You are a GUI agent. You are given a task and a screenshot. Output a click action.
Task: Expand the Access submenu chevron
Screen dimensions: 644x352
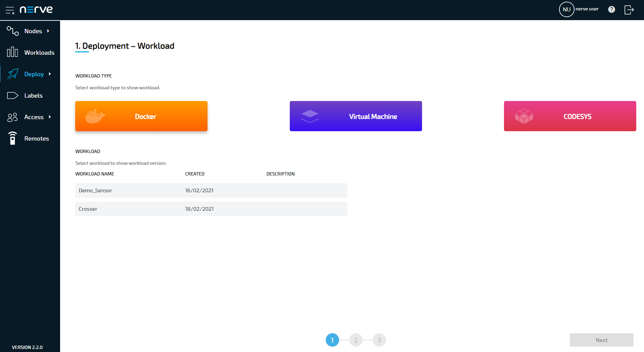50,117
